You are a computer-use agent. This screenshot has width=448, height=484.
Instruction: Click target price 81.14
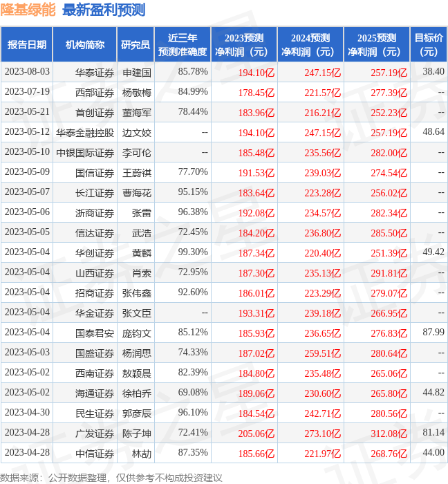(433, 433)
